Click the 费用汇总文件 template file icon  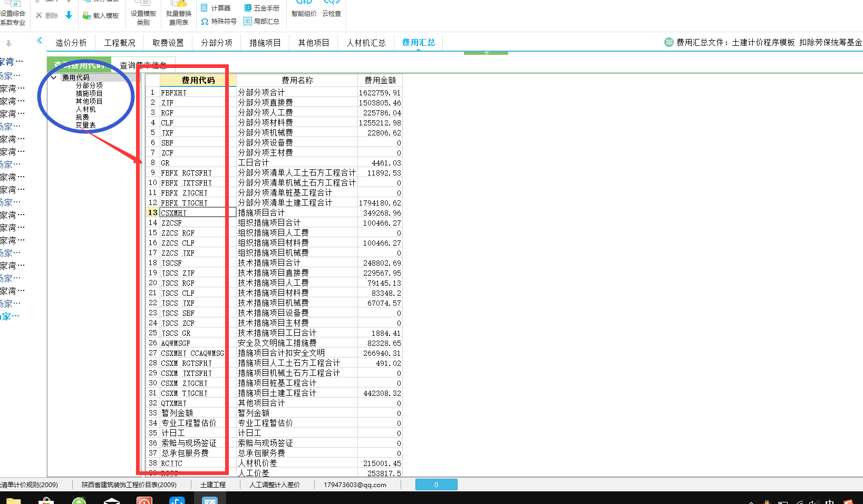(x=669, y=42)
